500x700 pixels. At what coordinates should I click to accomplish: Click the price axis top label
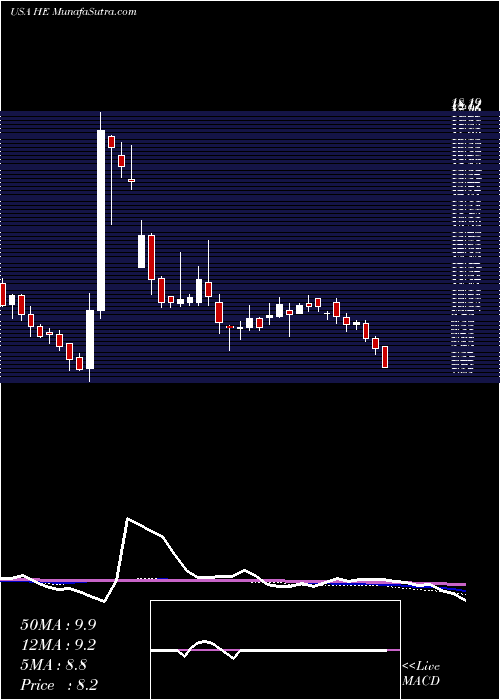coord(467,105)
